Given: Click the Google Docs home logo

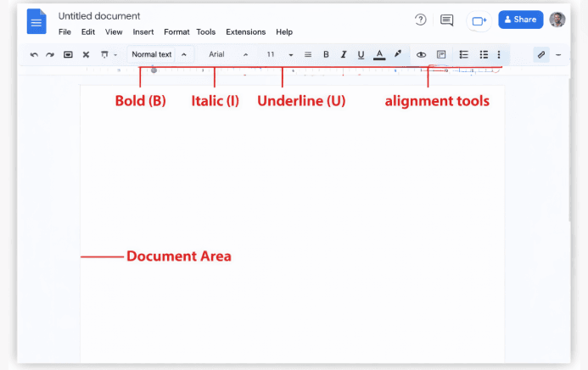Looking at the screenshot, I should tap(36, 21).
